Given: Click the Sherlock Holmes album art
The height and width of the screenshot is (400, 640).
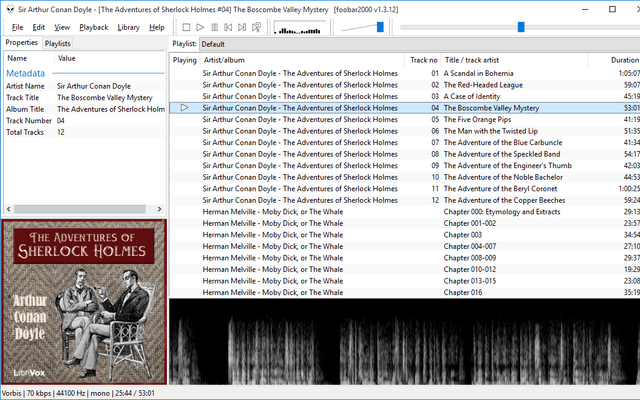Looking at the screenshot, I should click(x=84, y=302).
